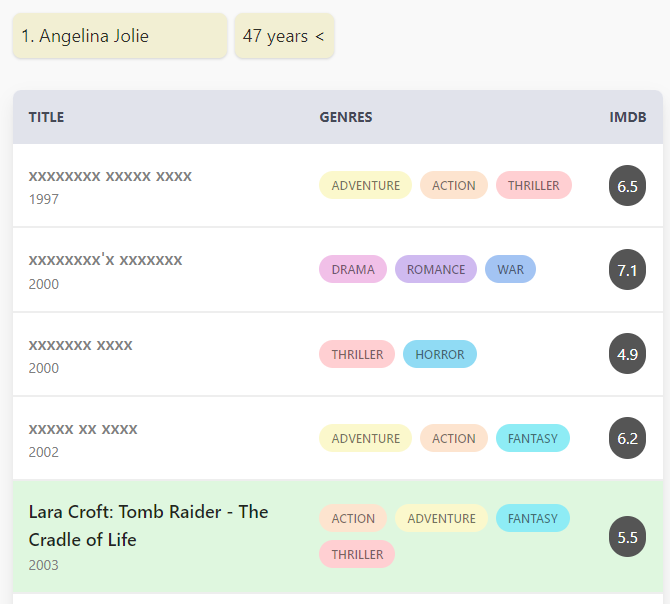Select the ROMANCE genre tag
This screenshot has height=604, width=670.
pos(436,270)
